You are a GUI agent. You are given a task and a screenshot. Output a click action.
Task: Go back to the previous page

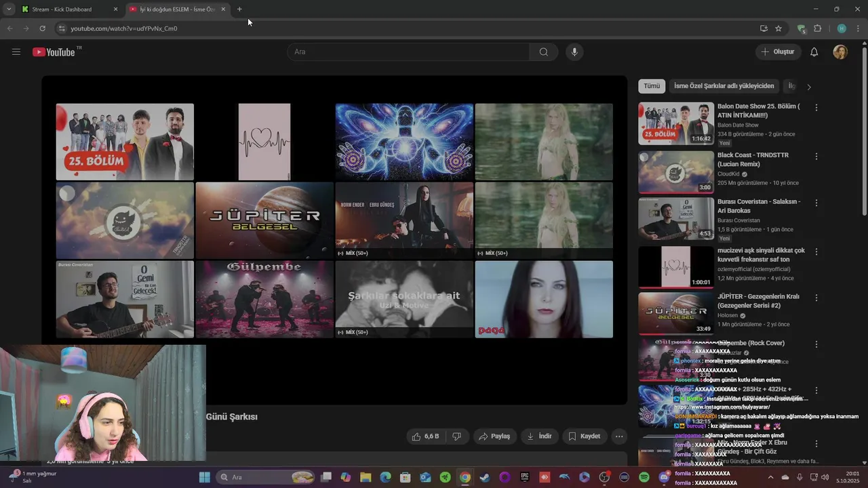(9, 28)
